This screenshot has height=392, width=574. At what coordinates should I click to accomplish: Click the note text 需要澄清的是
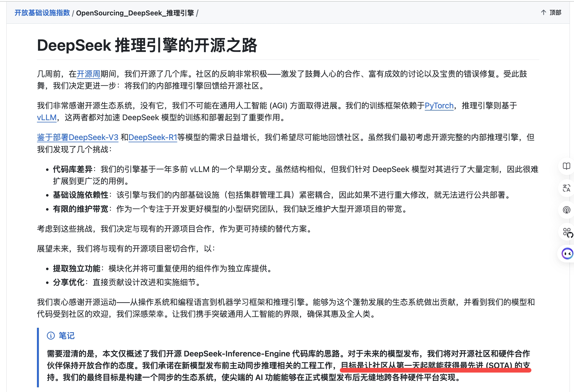click(x=71, y=353)
